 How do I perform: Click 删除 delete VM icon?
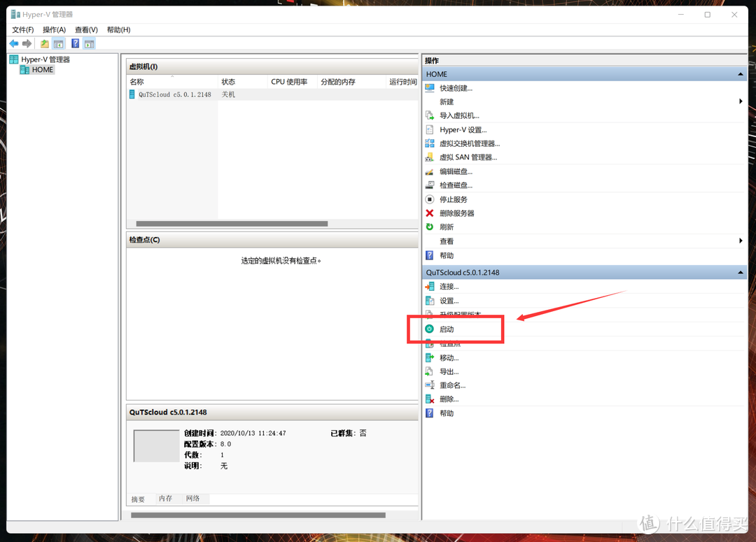coord(430,399)
